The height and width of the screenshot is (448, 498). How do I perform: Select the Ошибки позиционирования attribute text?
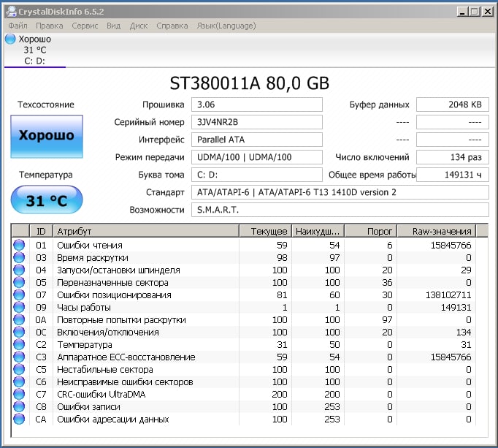(x=114, y=295)
